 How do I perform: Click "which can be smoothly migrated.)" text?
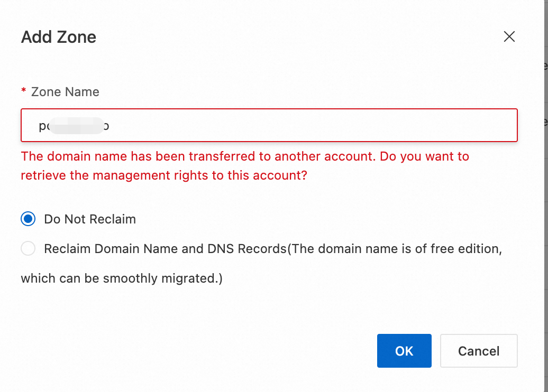(x=122, y=278)
